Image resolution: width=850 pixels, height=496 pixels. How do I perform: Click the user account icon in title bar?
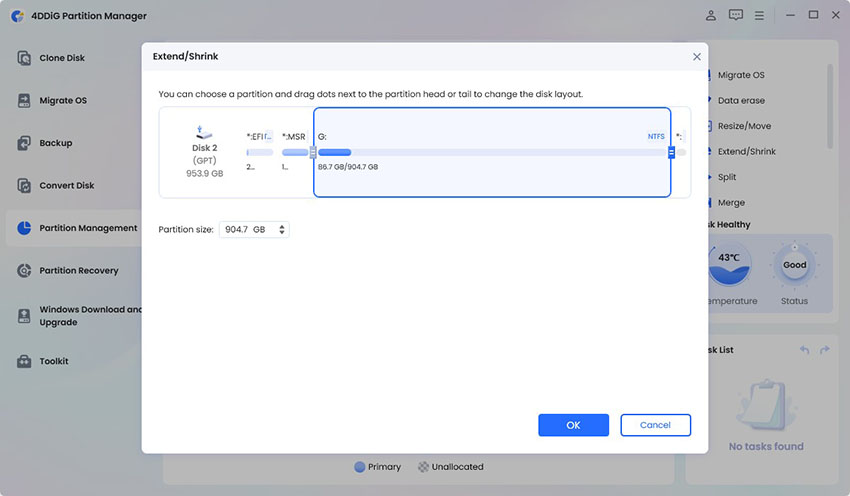(711, 15)
